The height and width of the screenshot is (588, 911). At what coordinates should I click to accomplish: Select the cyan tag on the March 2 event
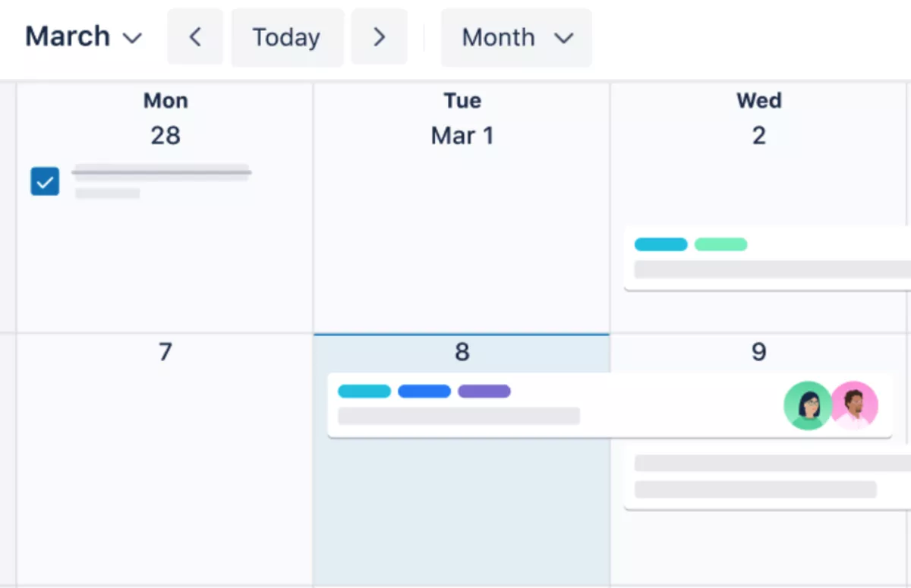point(659,244)
